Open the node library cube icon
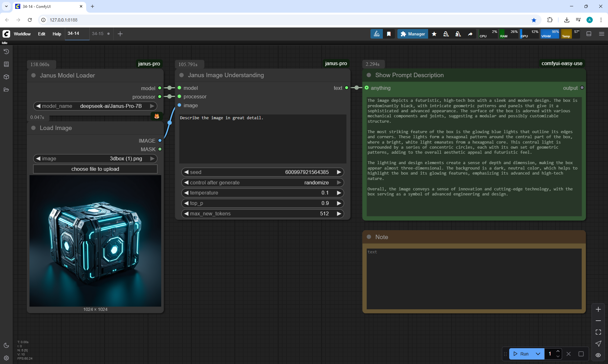This screenshot has width=608, height=364. click(x=6, y=77)
